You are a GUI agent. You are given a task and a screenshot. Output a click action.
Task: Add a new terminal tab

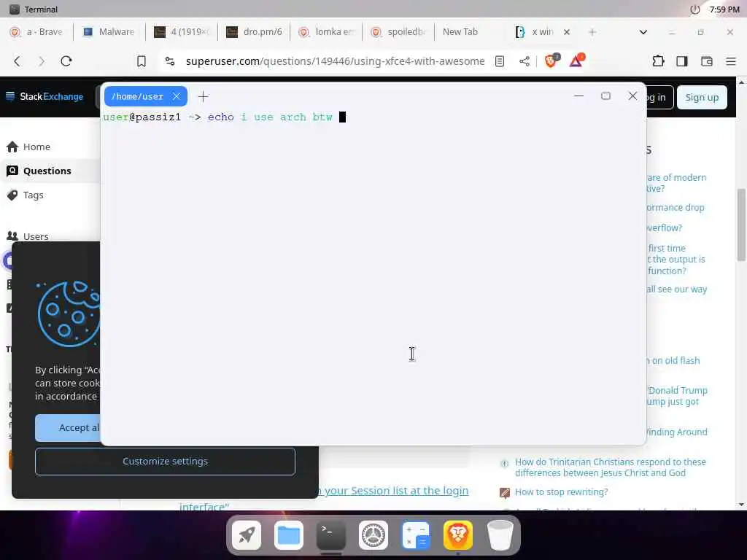click(203, 97)
